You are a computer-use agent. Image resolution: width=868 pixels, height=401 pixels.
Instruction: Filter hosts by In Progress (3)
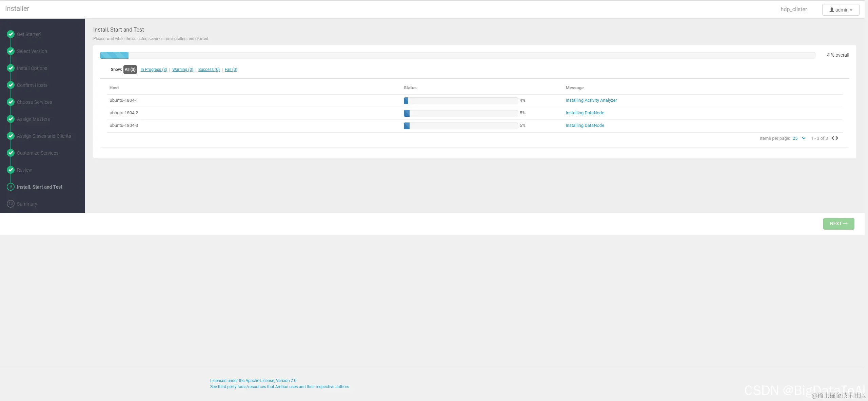coord(154,70)
